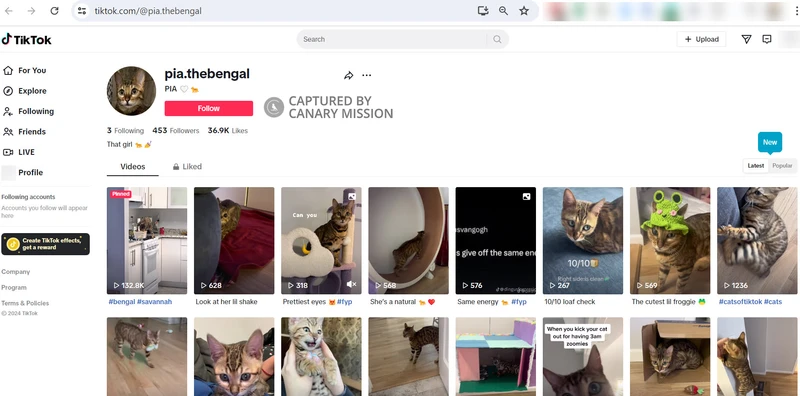Open the #catsoftiktok hashtag link
The image size is (800, 396).
point(740,302)
